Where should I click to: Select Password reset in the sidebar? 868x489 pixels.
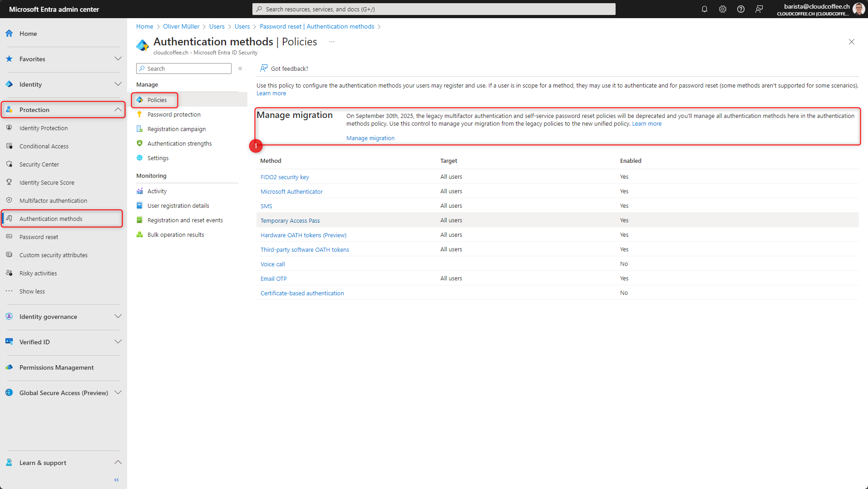(39, 236)
